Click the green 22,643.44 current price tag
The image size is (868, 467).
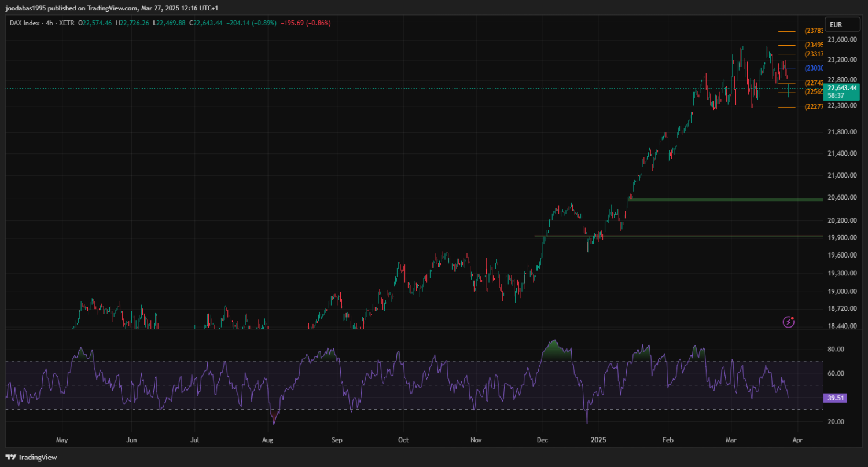point(842,88)
